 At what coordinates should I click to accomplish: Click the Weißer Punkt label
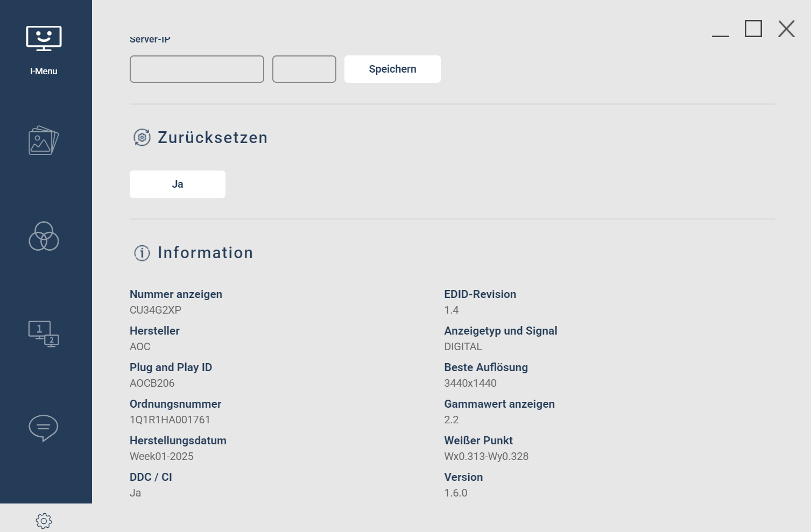coord(478,441)
